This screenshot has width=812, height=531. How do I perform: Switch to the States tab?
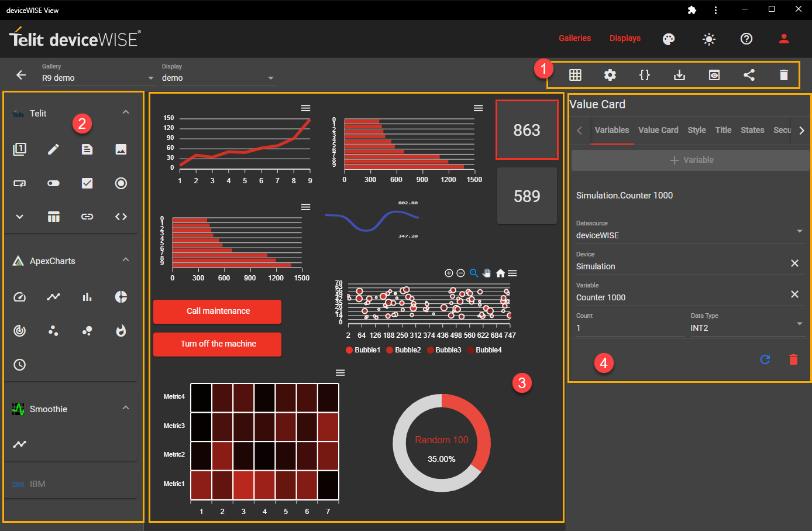(x=752, y=130)
